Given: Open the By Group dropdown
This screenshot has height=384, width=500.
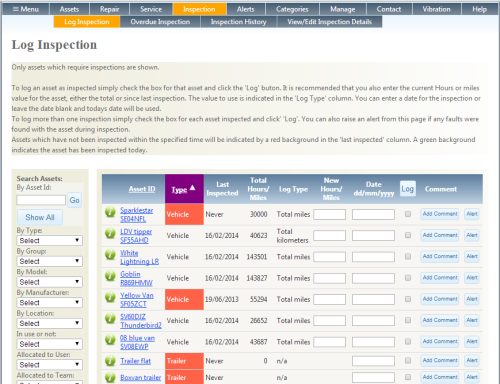Looking at the screenshot, I should point(49,261).
